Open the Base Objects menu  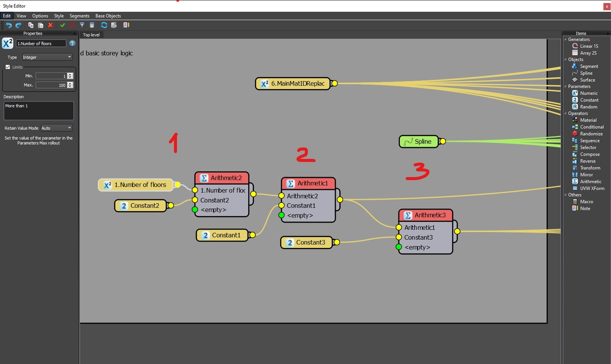click(x=108, y=16)
